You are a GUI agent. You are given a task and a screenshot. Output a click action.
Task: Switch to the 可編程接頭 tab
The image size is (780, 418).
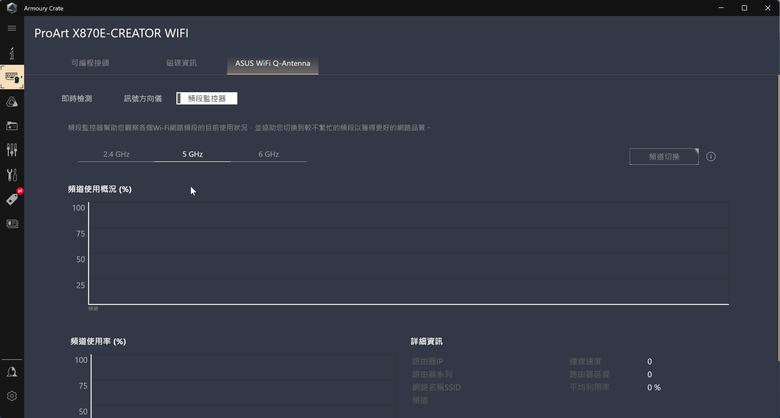pyautogui.click(x=90, y=63)
